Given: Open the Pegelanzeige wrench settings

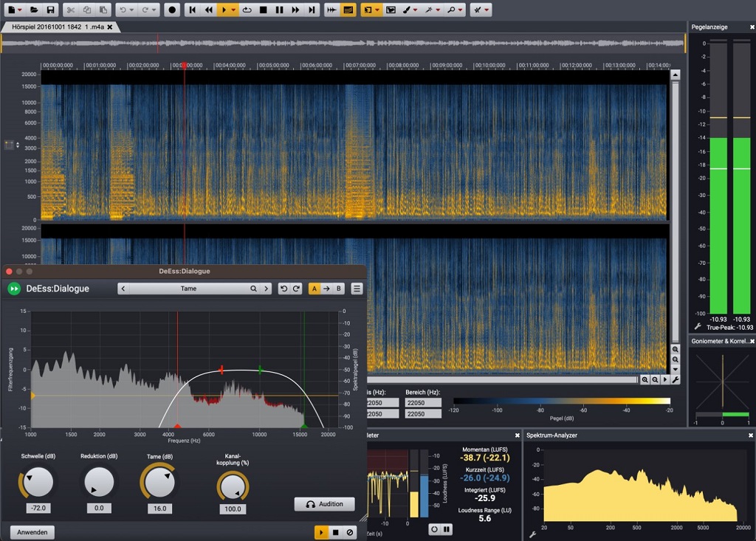Looking at the screenshot, I should pos(698,326).
